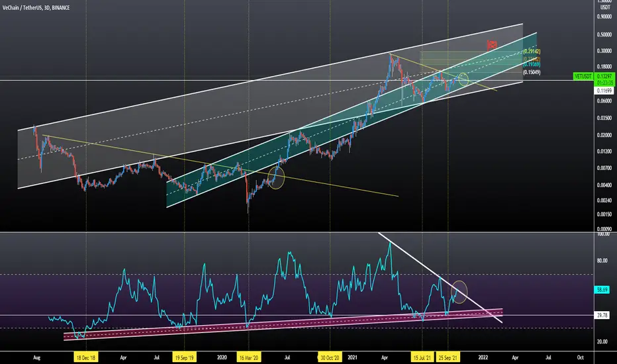Screen dimensions: 617x364
Task: Click the 0.00150 price axis label
Action: pyautogui.click(x=604, y=214)
